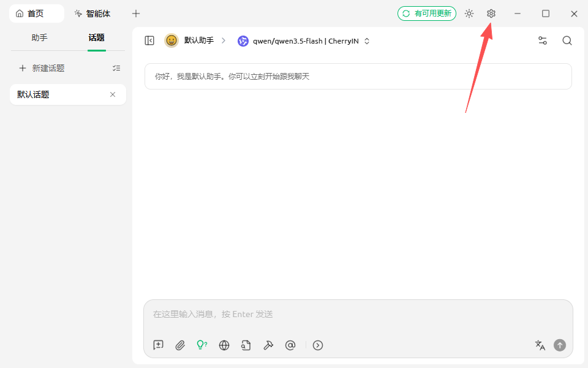588x368 pixels.
Task: Collapse the sidebar with the panel icon
Action: 149,40
